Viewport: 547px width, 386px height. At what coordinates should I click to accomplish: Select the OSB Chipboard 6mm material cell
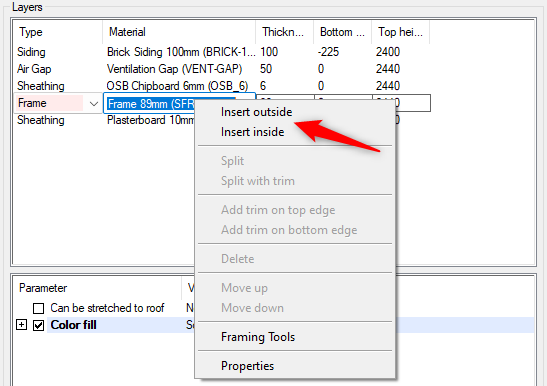tap(177, 86)
